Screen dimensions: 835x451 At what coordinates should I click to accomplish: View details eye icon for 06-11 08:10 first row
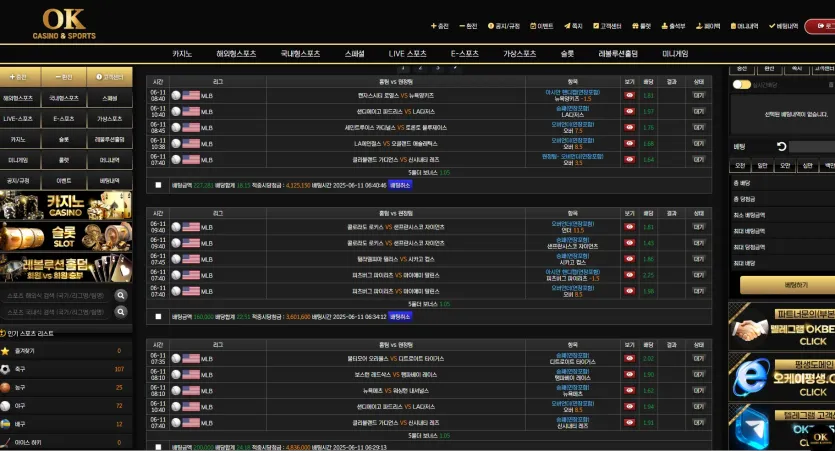[x=629, y=375]
